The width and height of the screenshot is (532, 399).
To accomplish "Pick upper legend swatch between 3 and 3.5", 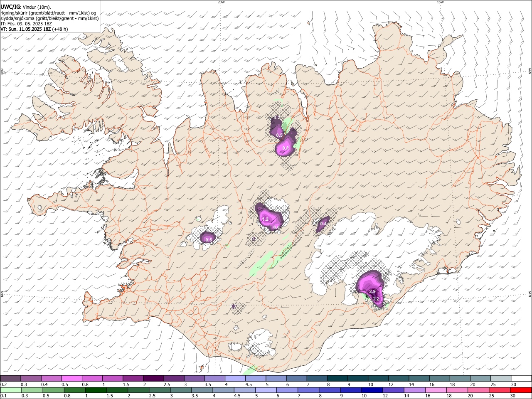I will [x=194, y=379].
